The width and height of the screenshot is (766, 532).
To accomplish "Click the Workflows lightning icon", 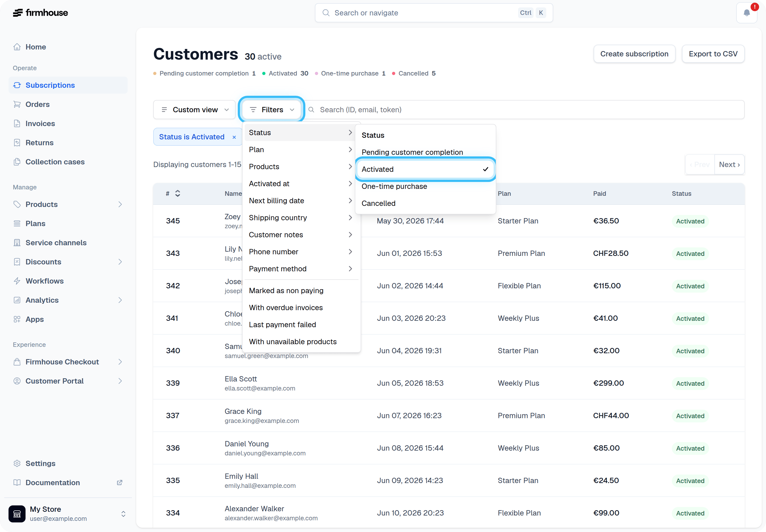I will [17, 281].
